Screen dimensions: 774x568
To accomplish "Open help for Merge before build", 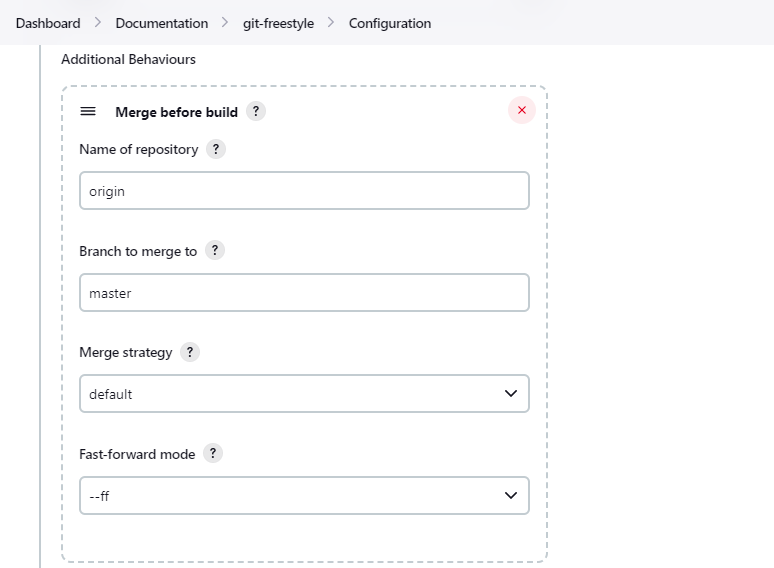I will (256, 111).
